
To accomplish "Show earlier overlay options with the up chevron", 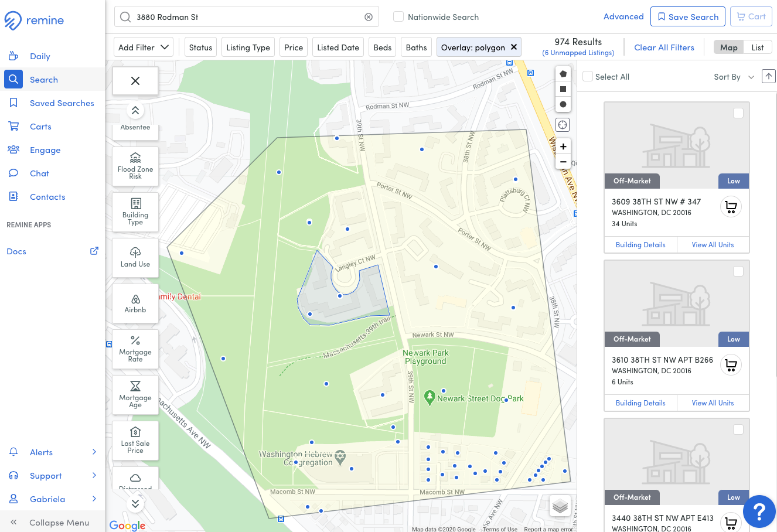I will [x=135, y=111].
